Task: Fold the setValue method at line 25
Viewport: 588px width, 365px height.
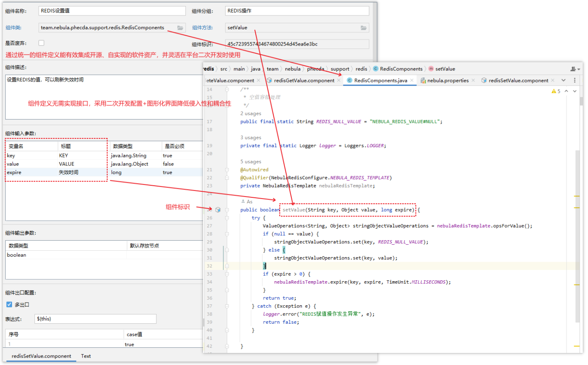Action: (227, 210)
